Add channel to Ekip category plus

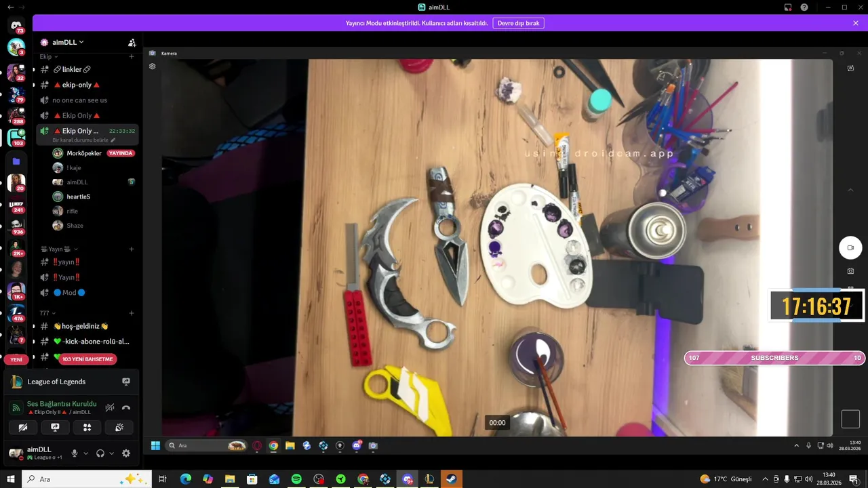(x=132, y=57)
